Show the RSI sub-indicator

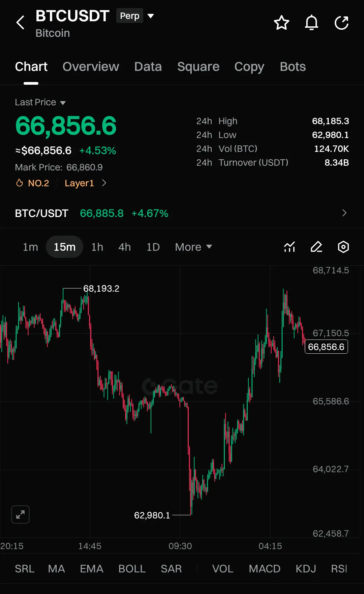339,569
